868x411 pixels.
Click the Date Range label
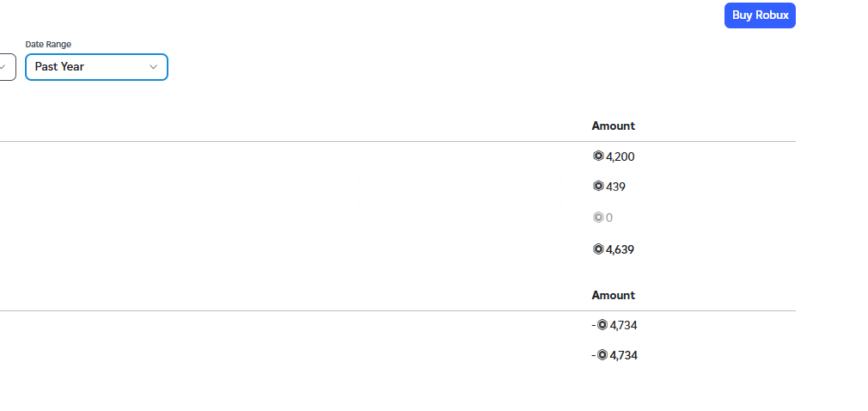point(48,45)
